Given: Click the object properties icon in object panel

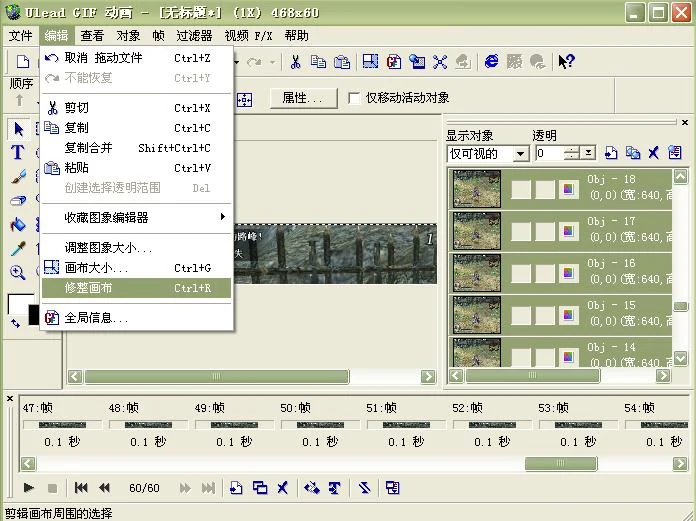Looking at the screenshot, I should pyautogui.click(x=675, y=153).
